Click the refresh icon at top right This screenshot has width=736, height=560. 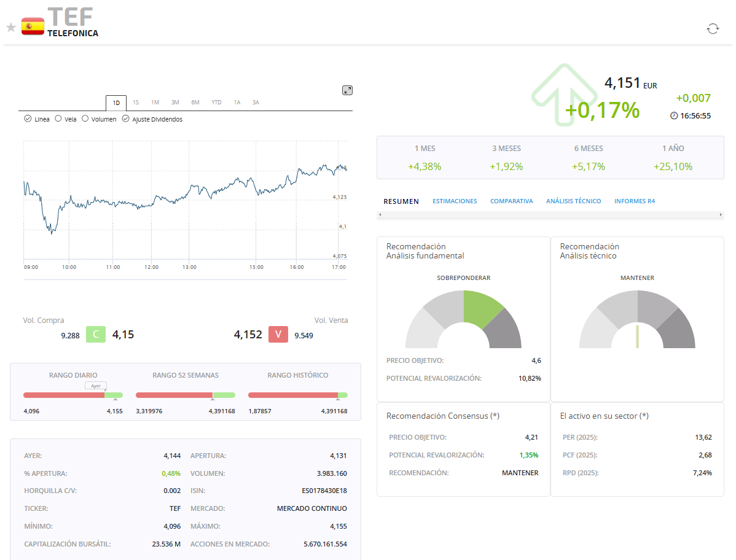(x=713, y=29)
